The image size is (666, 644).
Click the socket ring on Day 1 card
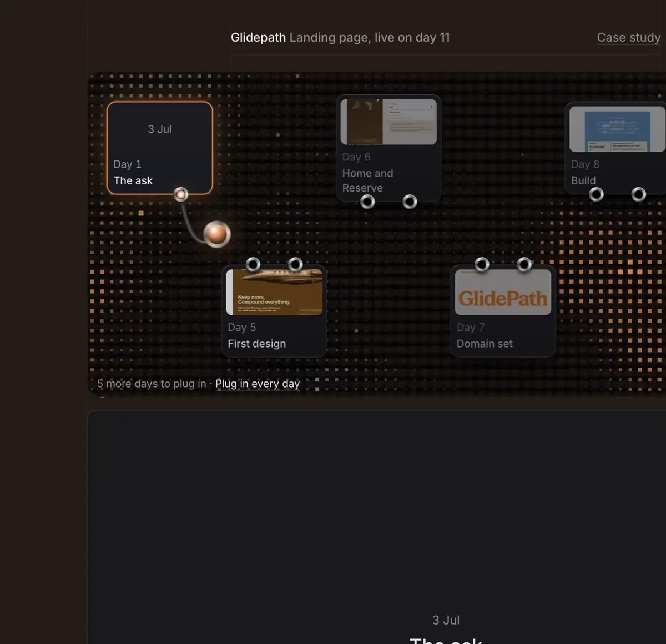(181, 194)
